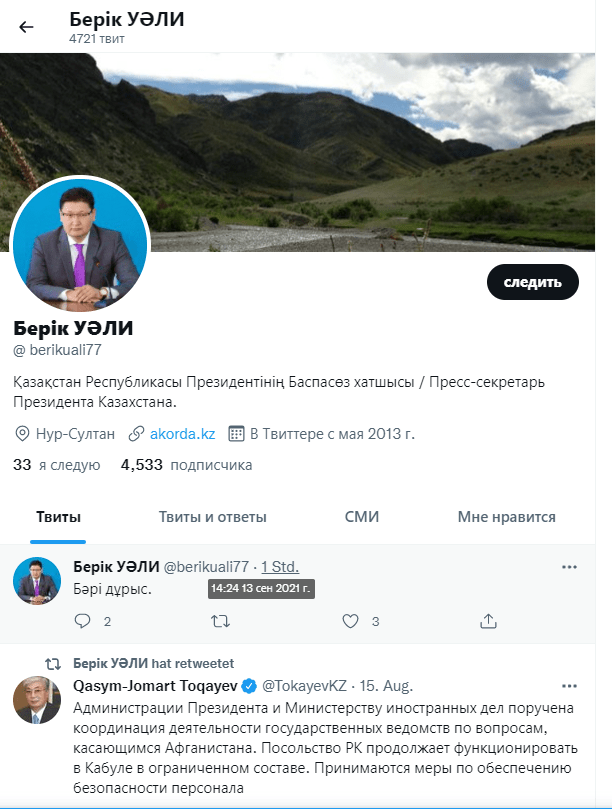View the 4,533 подписчика followers list
Viewport: 612px width, 809px height.
click(x=186, y=465)
